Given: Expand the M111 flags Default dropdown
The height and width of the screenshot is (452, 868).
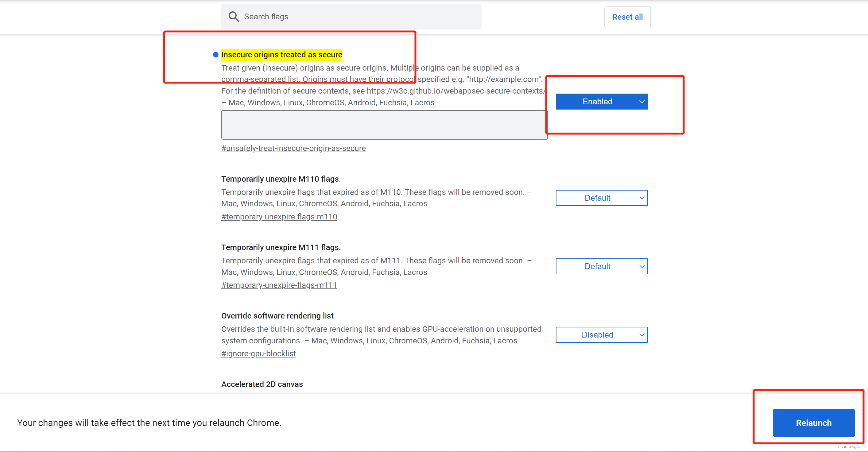Looking at the screenshot, I should [x=597, y=266].
